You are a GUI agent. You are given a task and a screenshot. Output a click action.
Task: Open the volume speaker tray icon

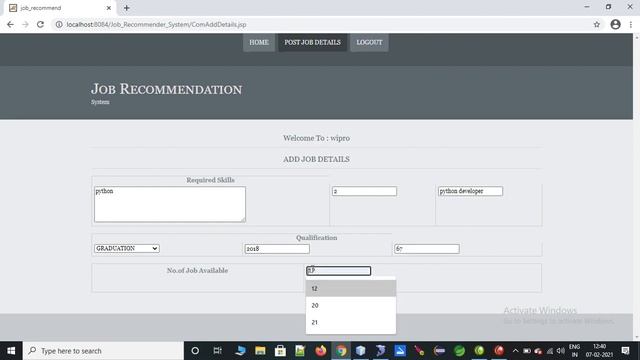tap(561, 351)
